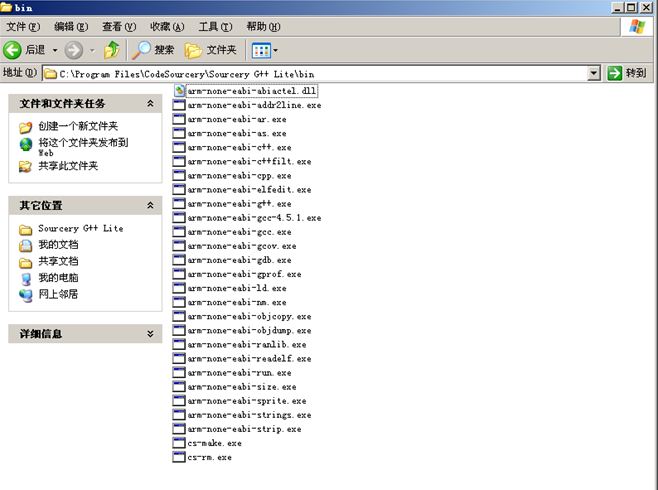Click 将这个文件夹发布到 Web link
The width and height of the screenshot is (658, 490).
pyautogui.click(x=83, y=147)
